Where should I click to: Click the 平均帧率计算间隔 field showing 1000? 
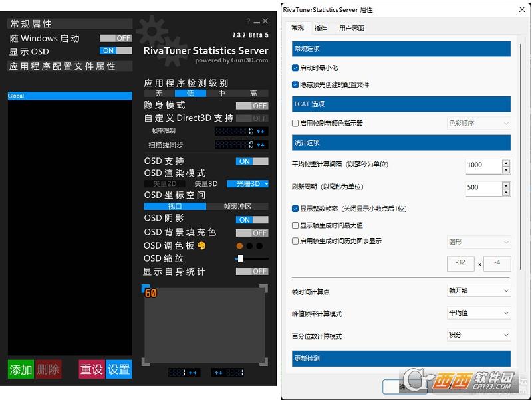coord(483,165)
